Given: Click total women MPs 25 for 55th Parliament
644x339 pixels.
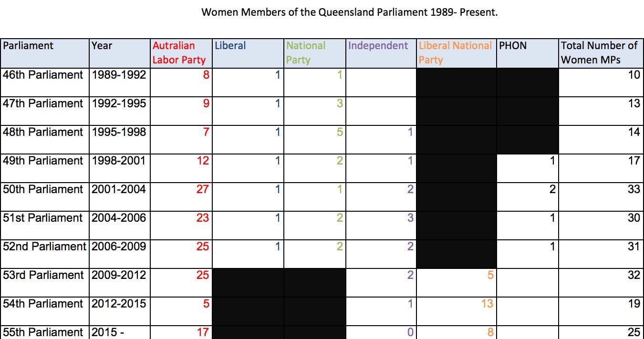Looking at the screenshot, I should click(634, 332).
